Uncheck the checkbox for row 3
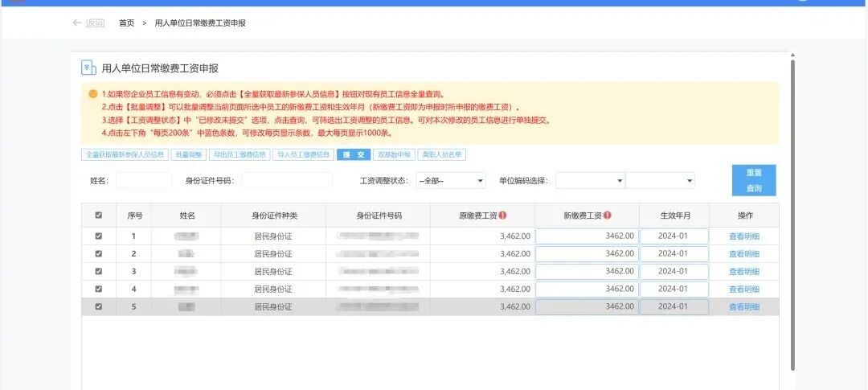 pos(99,272)
